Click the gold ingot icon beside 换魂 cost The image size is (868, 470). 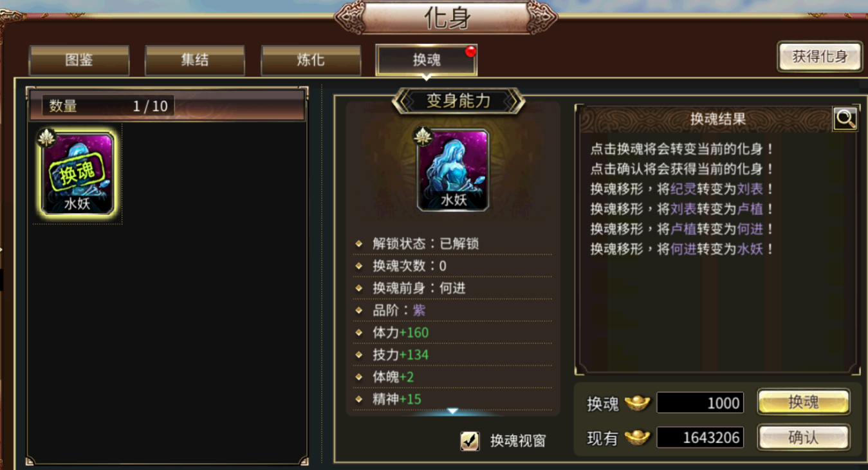[638, 403]
